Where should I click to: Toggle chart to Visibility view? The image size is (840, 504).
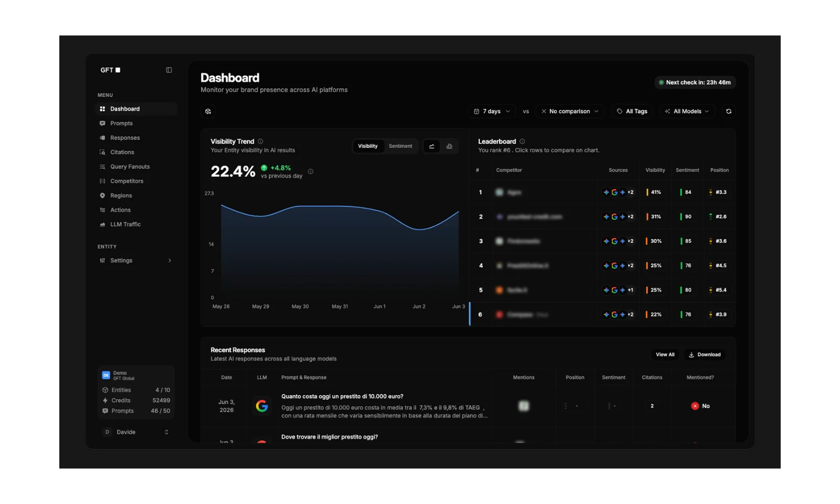coord(367,146)
